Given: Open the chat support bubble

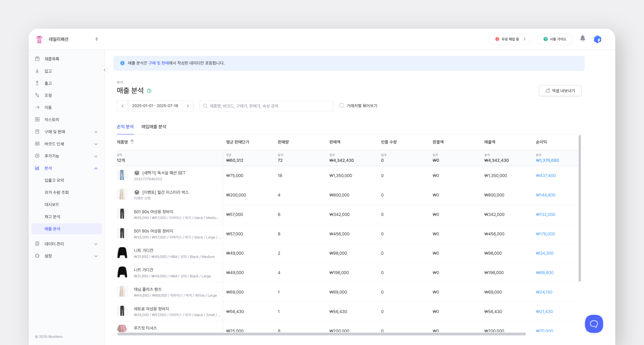Looking at the screenshot, I should point(594,324).
